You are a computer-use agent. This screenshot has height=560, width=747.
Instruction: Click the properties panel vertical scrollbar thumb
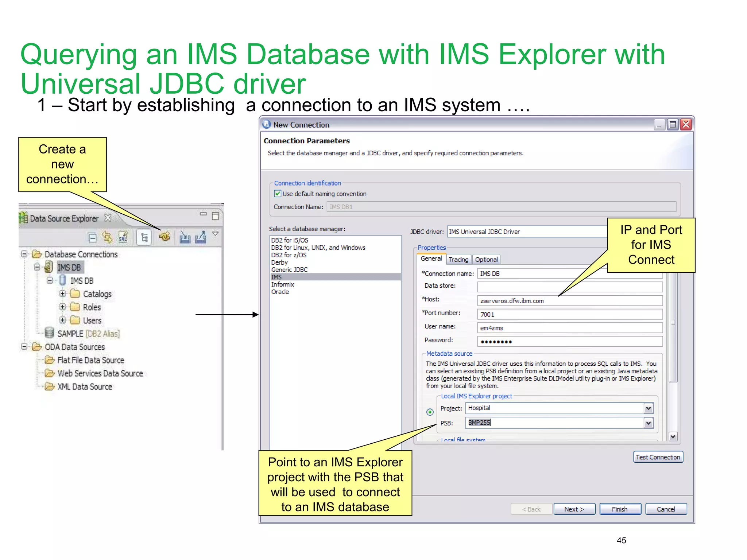pos(673,327)
